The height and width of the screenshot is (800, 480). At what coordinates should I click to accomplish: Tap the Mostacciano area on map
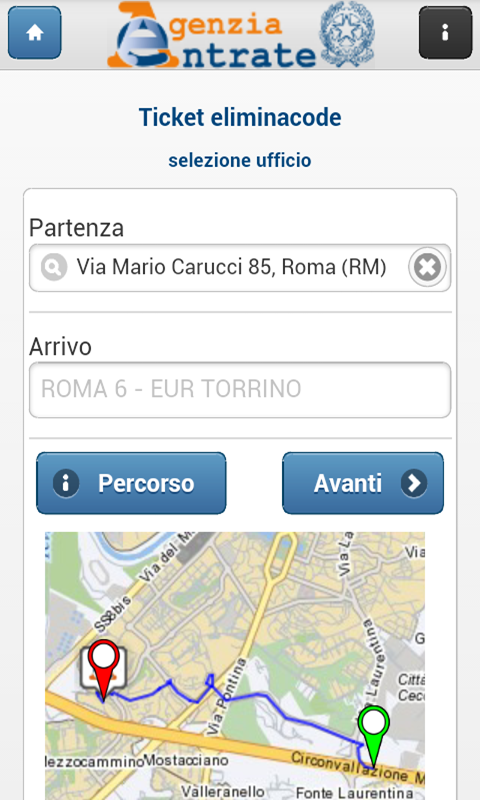pyautogui.click(x=186, y=760)
